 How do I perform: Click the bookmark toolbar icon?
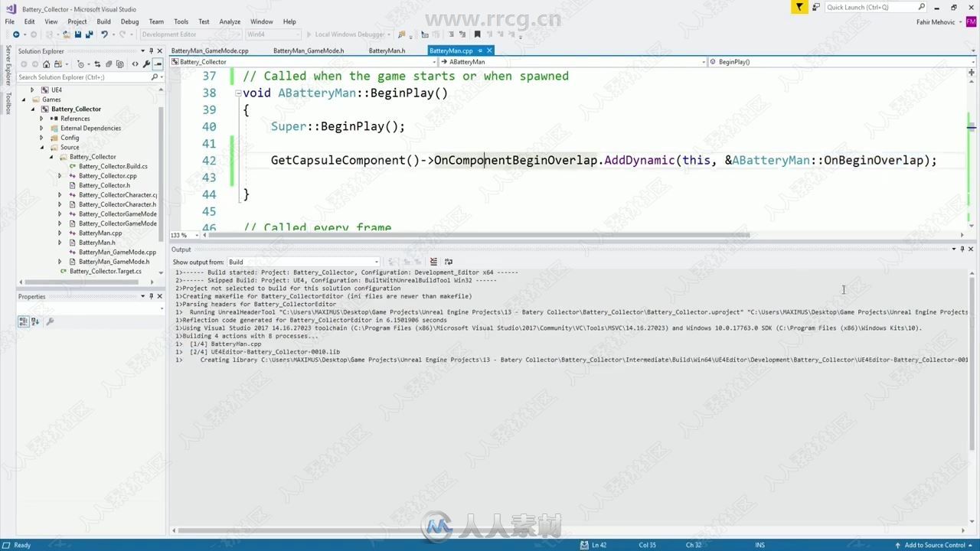pos(478,34)
